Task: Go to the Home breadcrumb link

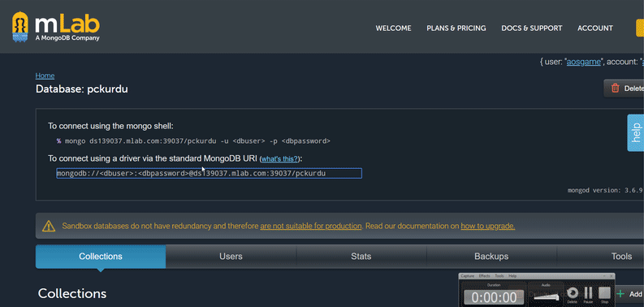Action: (45, 76)
